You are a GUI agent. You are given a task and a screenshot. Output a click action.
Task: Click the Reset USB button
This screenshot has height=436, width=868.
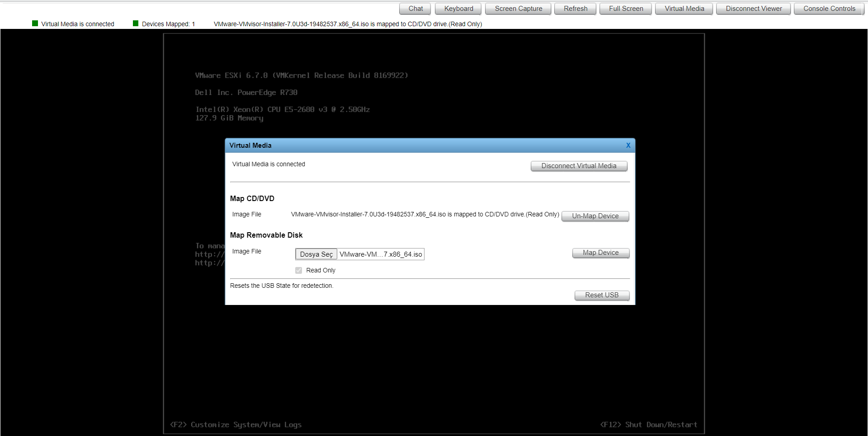tap(602, 295)
